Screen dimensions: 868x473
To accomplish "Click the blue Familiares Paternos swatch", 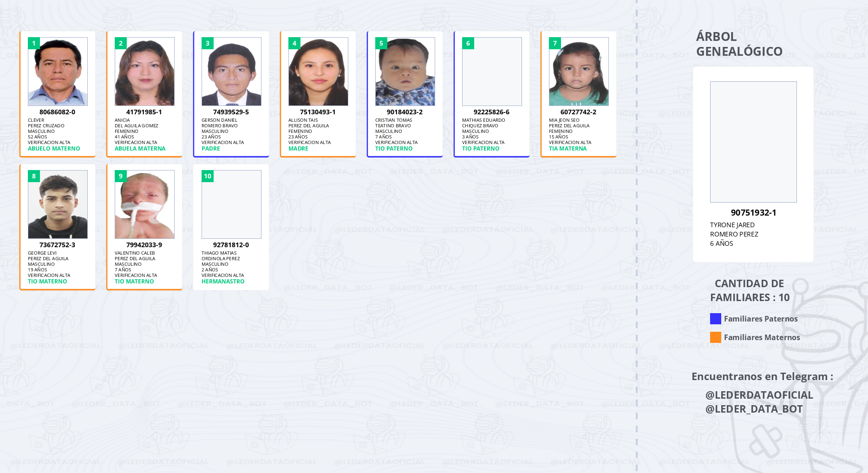I will pyautogui.click(x=715, y=319).
